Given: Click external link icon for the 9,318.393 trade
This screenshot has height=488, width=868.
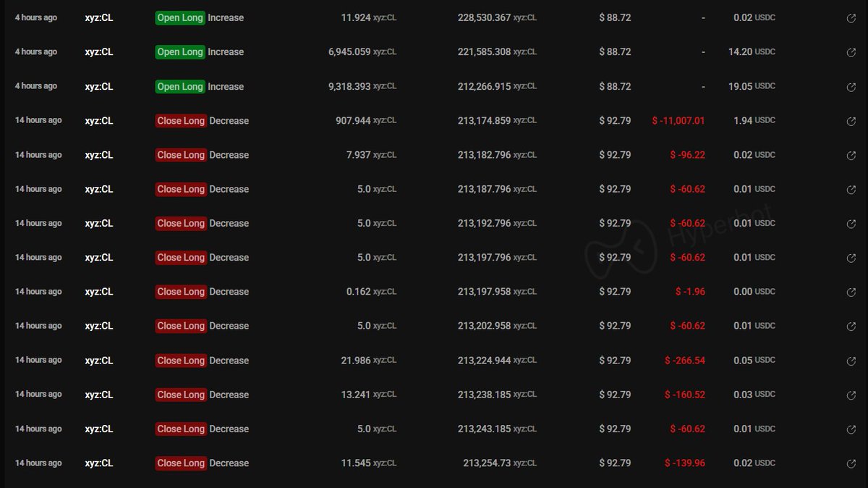Looking at the screenshot, I should tap(851, 87).
